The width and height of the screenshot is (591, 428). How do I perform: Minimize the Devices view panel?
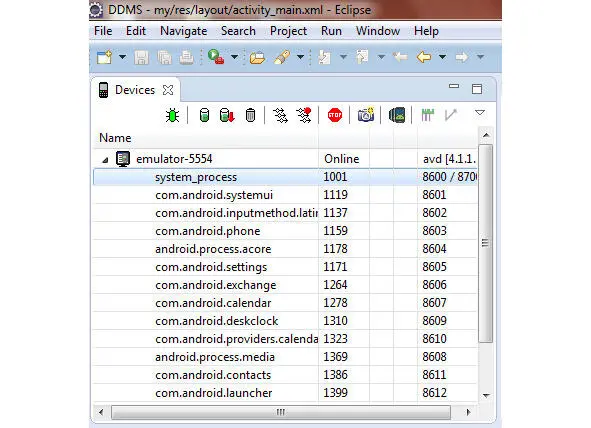pos(454,86)
